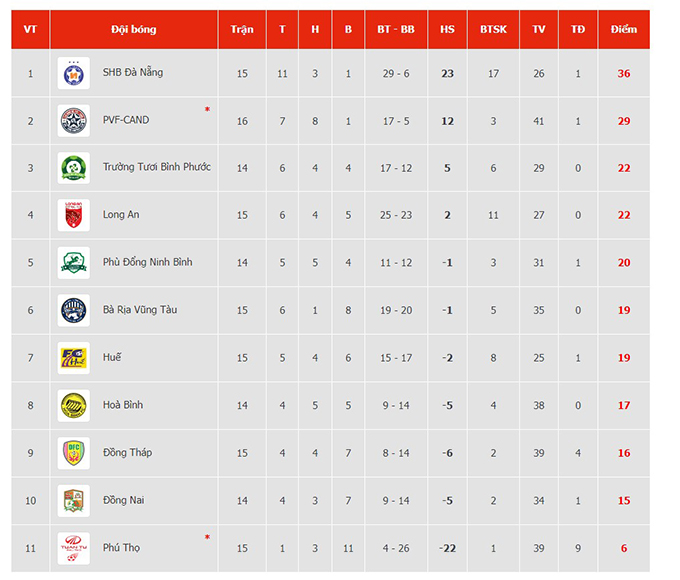Select the BT - BB column header
The image size is (680, 580).
(396, 29)
